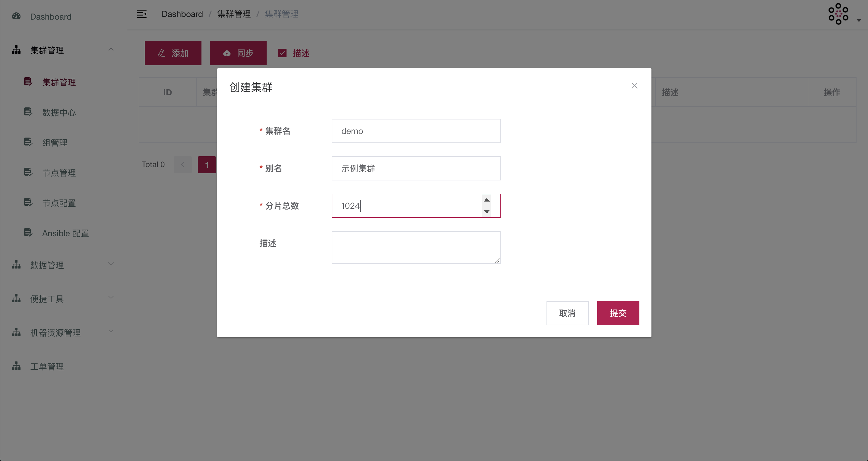Click the 集群管理 parent menu tree icon

[x=16, y=50]
